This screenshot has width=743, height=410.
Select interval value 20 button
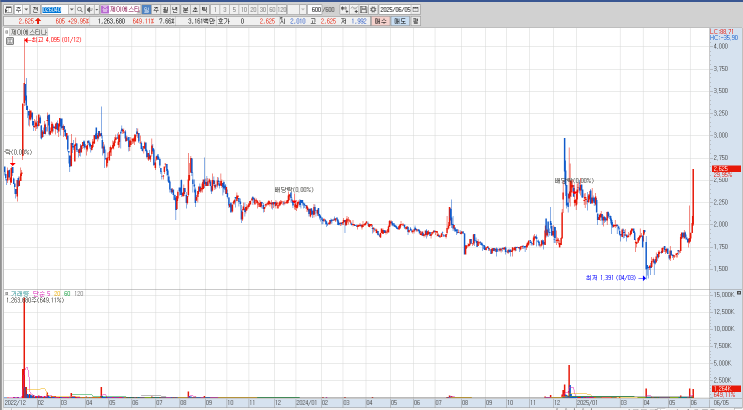point(254,9)
